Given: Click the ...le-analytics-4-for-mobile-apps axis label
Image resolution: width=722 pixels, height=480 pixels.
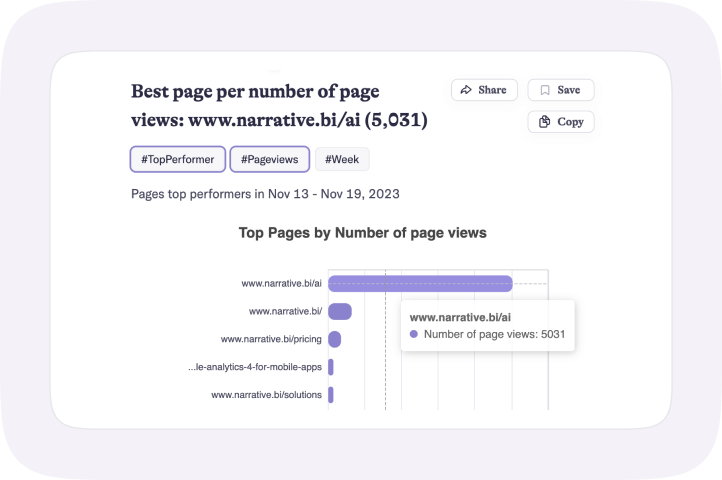Looking at the screenshot, I should tap(255, 367).
